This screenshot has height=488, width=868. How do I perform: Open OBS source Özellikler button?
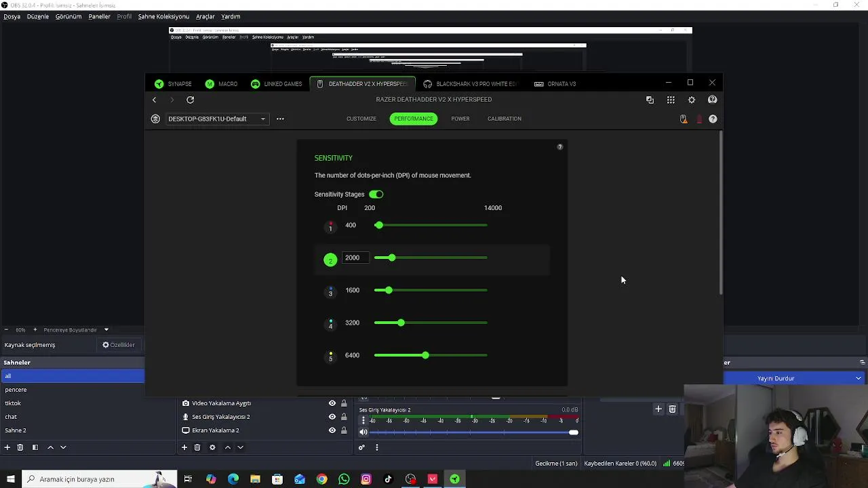click(x=119, y=345)
